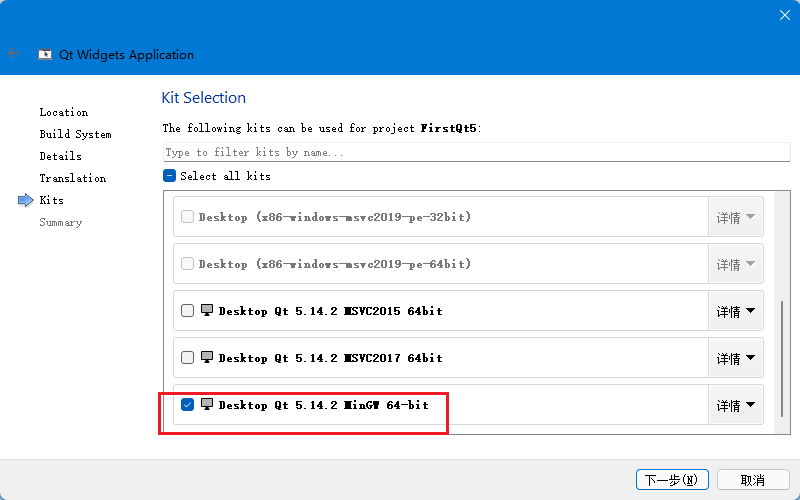Click the 取消 cancel button

753,480
